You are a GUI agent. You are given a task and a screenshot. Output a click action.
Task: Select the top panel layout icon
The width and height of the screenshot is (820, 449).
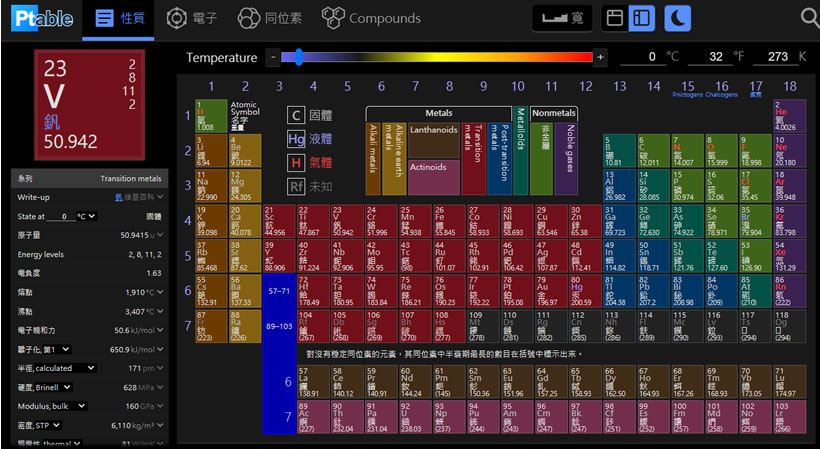click(615, 18)
